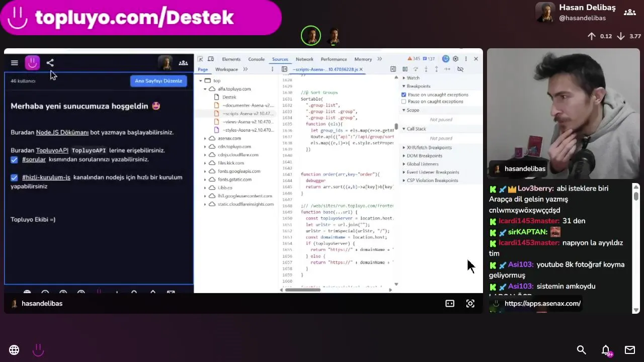Open the hamburger menu in Topluyo page
The width and height of the screenshot is (644, 362).
click(x=15, y=63)
